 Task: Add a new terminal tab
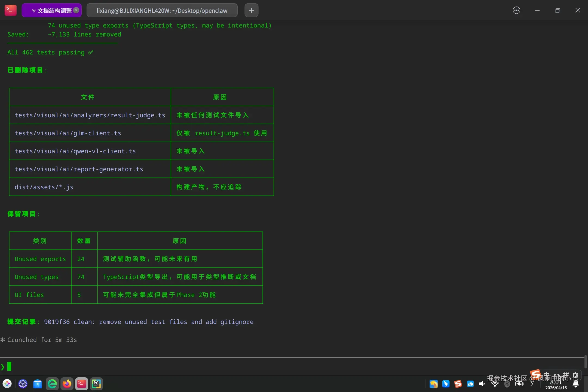[252, 10]
